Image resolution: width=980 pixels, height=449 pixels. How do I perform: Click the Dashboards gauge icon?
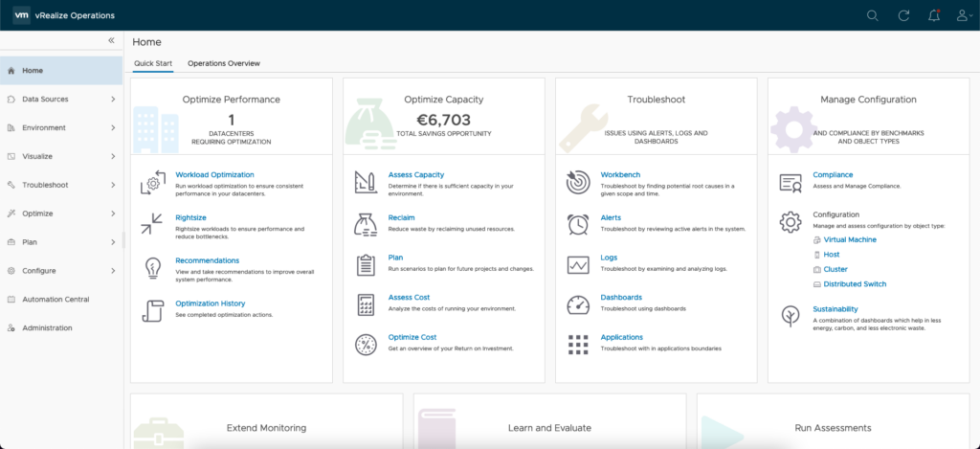click(577, 305)
